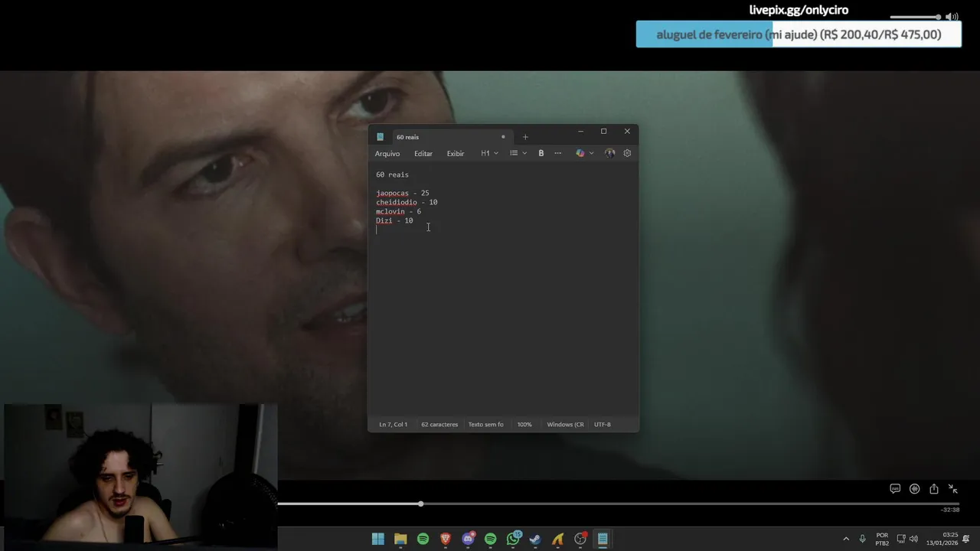Open the Arquivo menu
Viewport: 980px width, 551px height.
pyautogui.click(x=387, y=153)
